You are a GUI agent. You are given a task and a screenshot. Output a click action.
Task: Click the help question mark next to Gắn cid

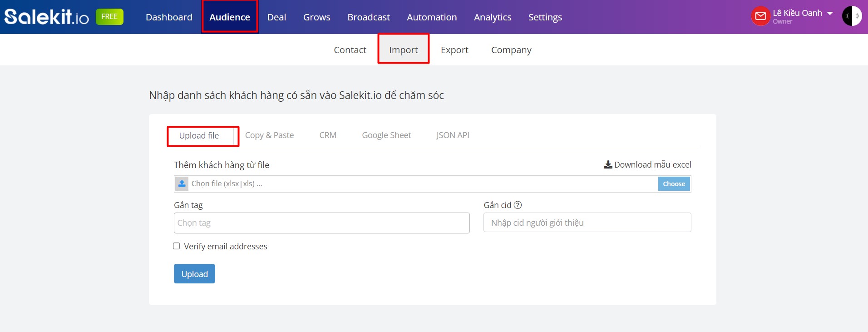(518, 205)
